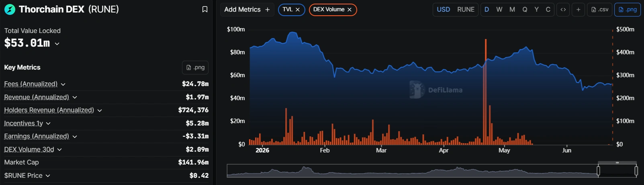Click the $8.42 RUNE price value

pyautogui.click(x=199, y=176)
